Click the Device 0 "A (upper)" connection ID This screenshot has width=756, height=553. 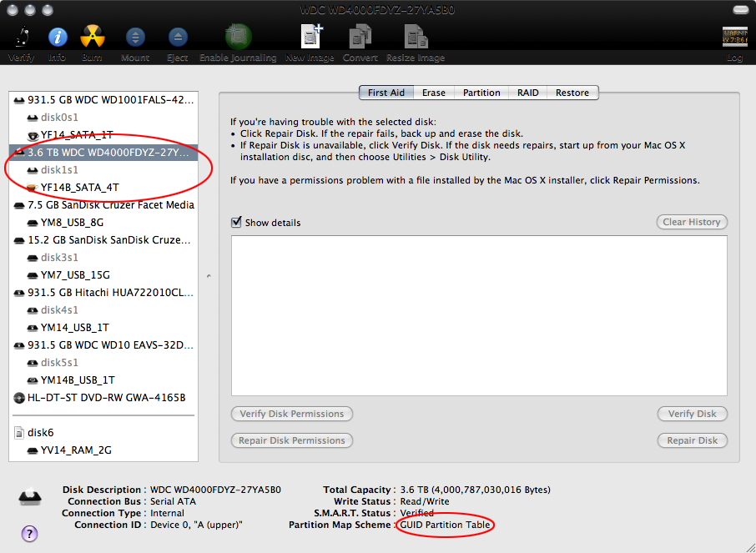click(x=196, y=525)
